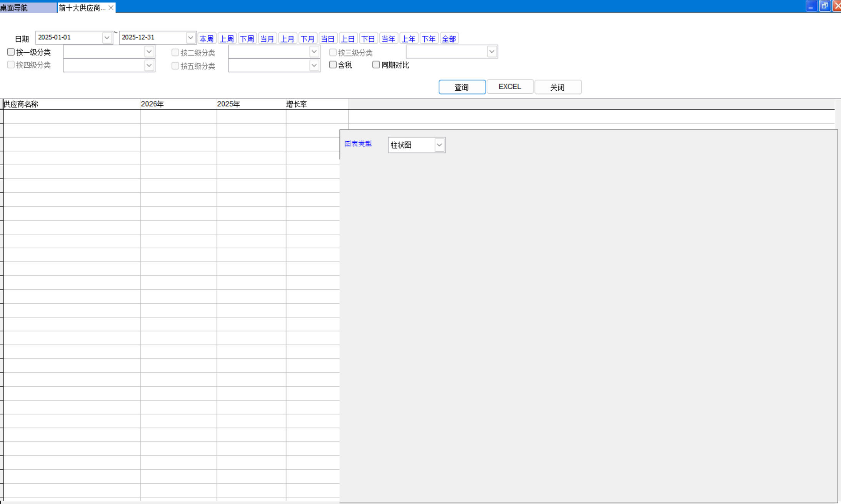Screen dimensions: 841x504
Task: Restore the window using the title bar restore icon
Action: click(824, 6)
